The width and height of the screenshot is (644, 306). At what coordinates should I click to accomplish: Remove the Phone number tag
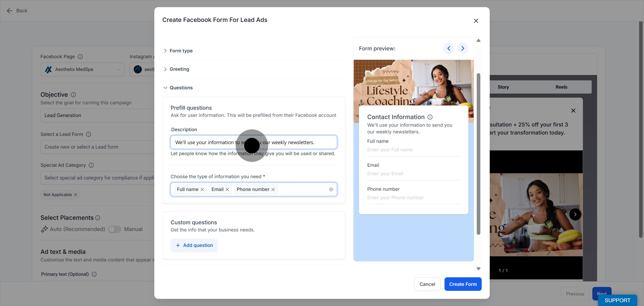[x=273, y=189]
